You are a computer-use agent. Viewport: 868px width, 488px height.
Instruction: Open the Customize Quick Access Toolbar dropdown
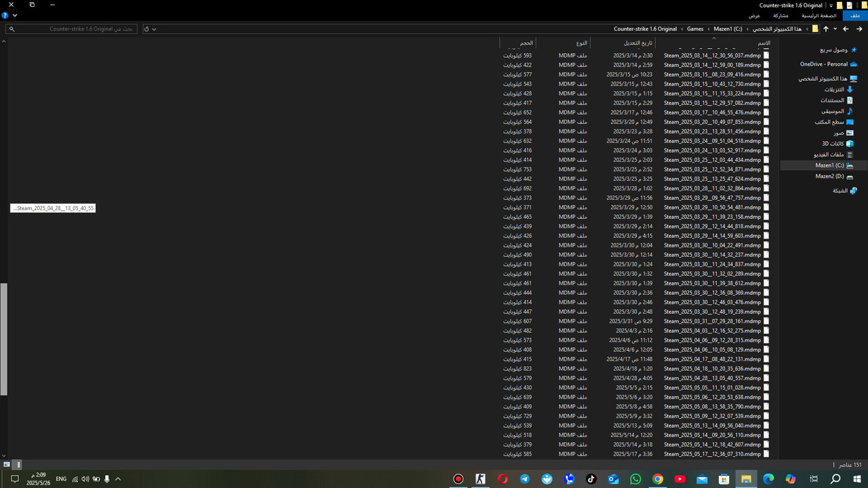point(831,5)
